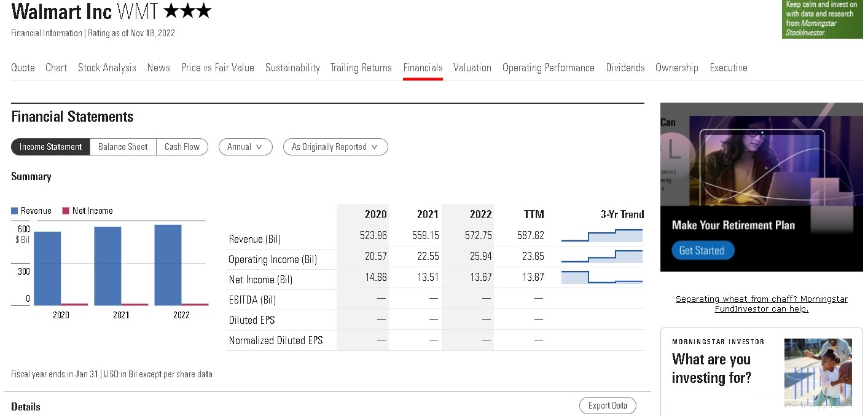
Task: Click the Net Income trend sparkline
Action: point(601,277)
